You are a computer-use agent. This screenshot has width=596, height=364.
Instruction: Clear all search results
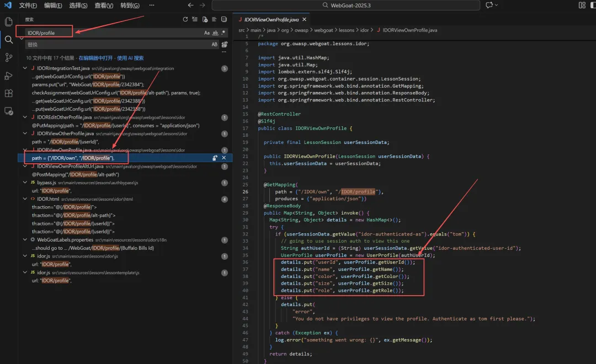tap(195, 19)
